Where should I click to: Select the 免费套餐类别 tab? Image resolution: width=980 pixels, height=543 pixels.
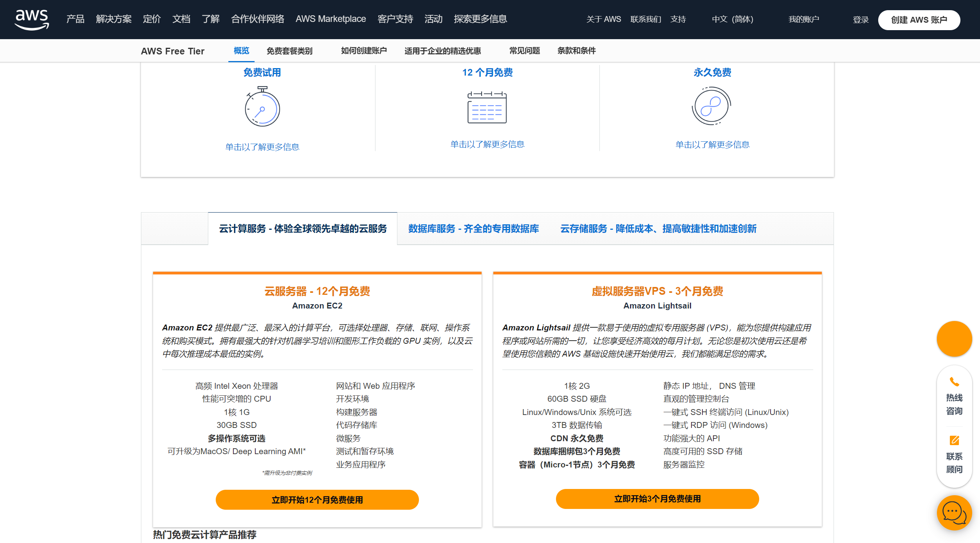(289, 51)
